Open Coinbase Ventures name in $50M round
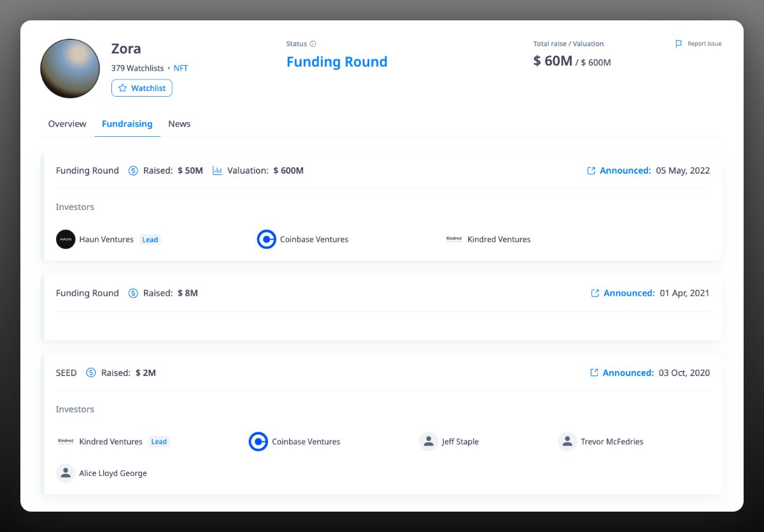Screen dimensions: 764x532 point(314,239)
